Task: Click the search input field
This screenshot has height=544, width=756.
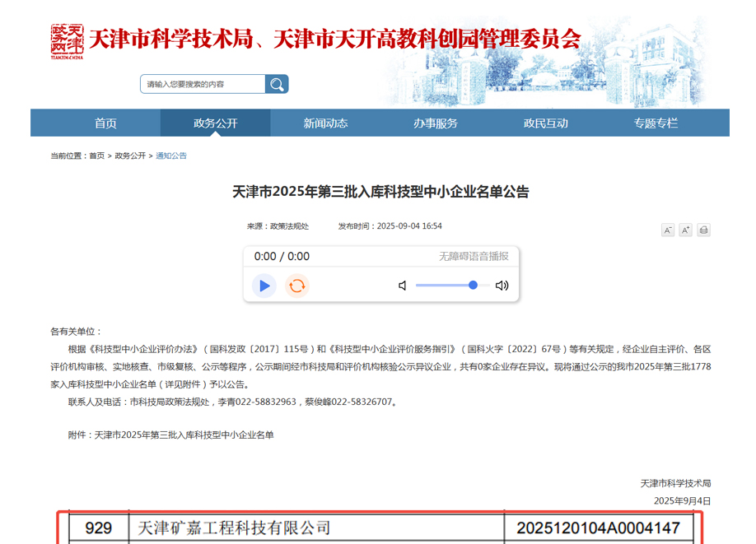Action: 202,84
